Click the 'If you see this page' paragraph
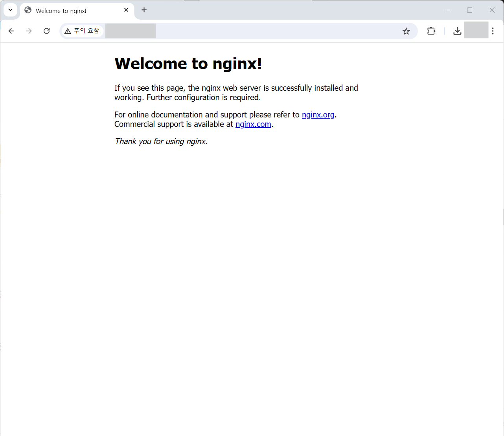Viewport: 504px width, 436px height. tap(236, 93)
